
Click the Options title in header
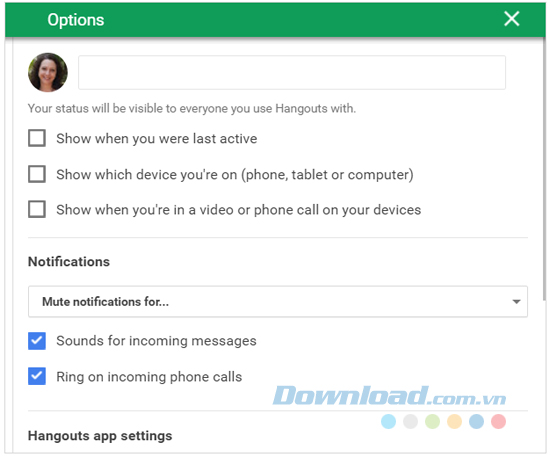pyautogui.click(x=76, y=20)
